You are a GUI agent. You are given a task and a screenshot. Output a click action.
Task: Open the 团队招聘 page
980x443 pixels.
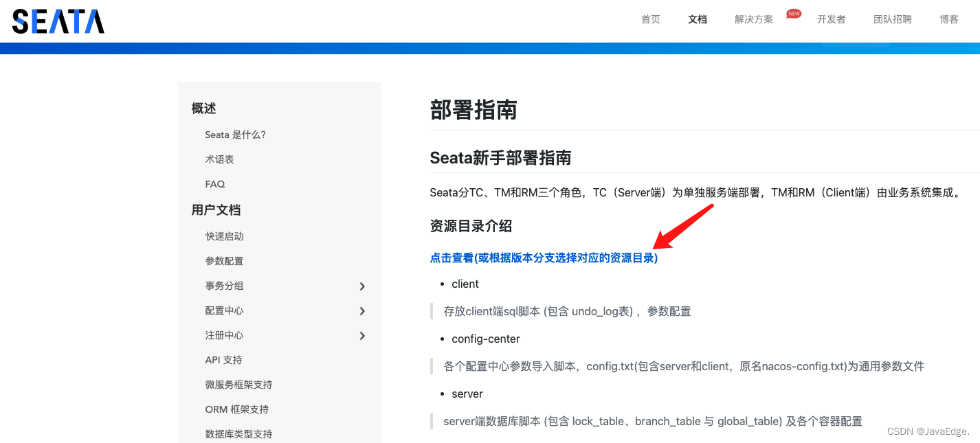click(x=892, y=19)
